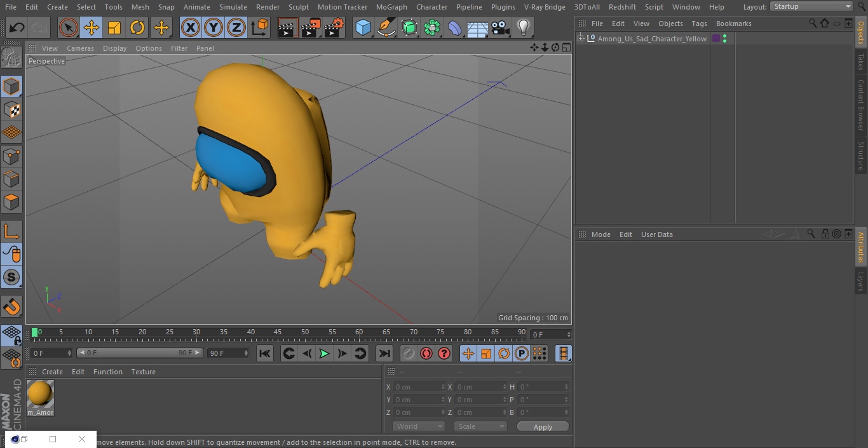The height and width of the screenshot is (448, 868).
Task: Open Object manager Tags menu
Action: [700, 24]
